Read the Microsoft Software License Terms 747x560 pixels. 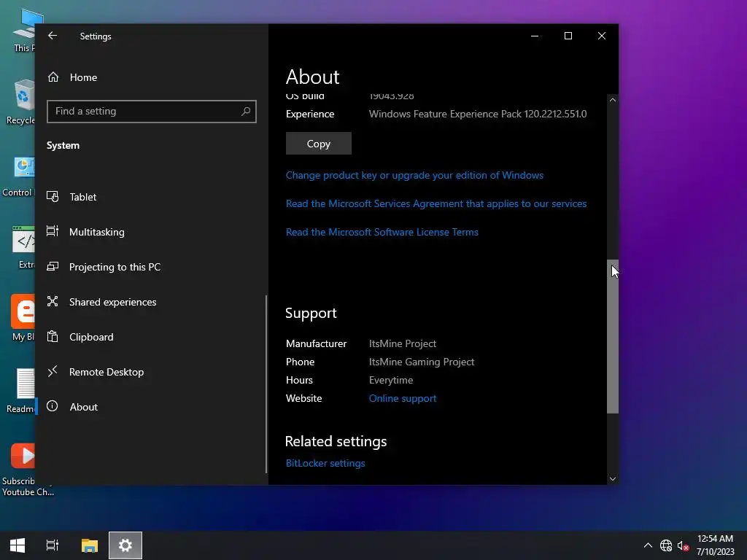point(382,232)
